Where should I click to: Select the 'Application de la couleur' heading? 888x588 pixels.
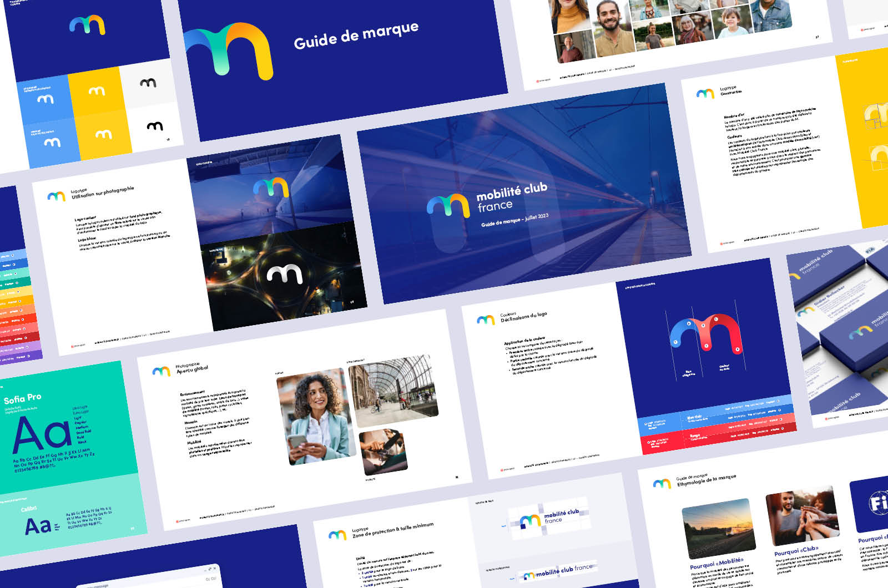point(524,341)
